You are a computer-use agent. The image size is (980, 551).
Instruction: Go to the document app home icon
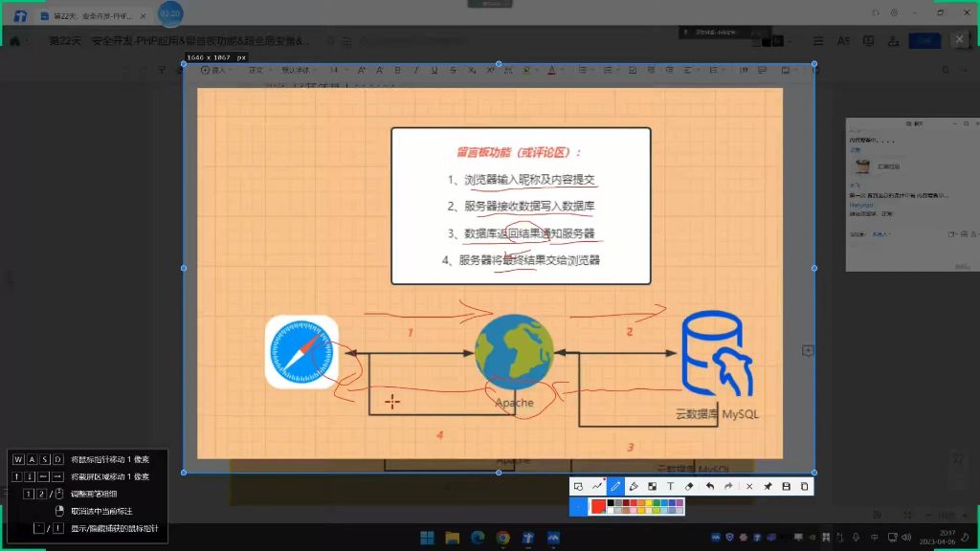click(15, 41)
